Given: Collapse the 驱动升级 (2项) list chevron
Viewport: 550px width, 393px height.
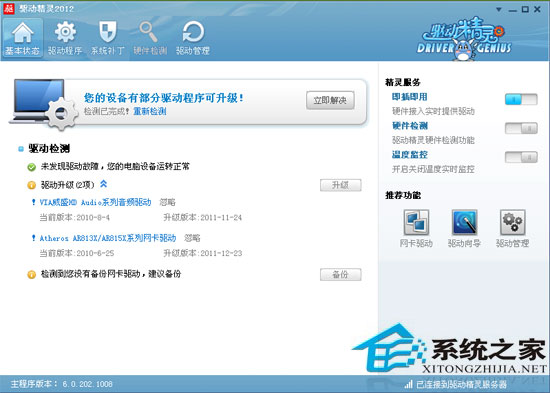Looking at the screenshot, I should (103, 184).
